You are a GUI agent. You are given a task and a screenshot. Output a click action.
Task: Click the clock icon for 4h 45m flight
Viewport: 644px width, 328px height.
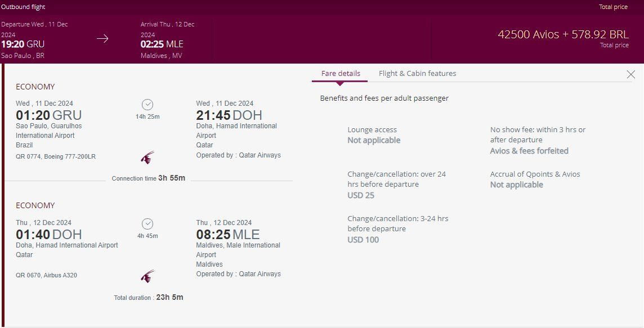147,224
